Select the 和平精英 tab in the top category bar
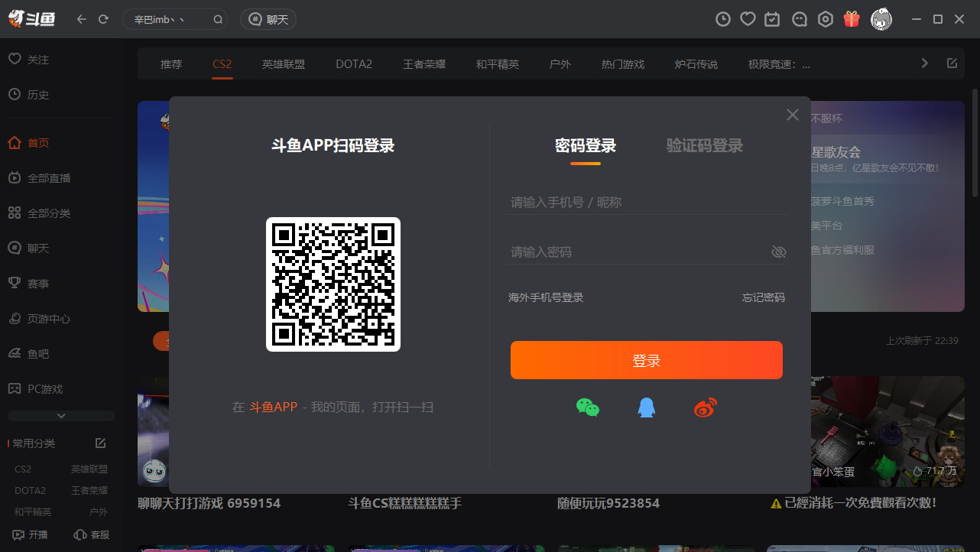Screen dimensions: 980x552 pyautogui.click(x=498, y=64)
